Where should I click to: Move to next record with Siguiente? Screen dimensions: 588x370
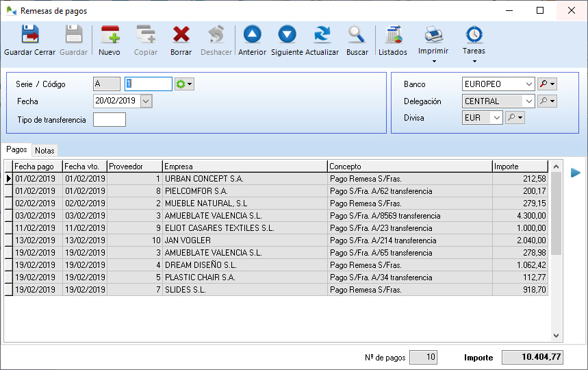pyautogui.click(x=287, y=35)
